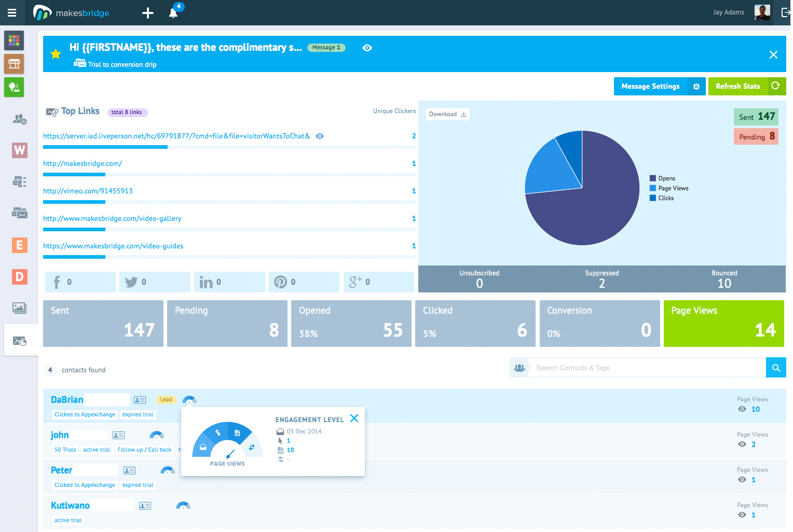Screen dimensions: 793x532
Task: Click the logout icon in top right
Action: click(785, 12)
